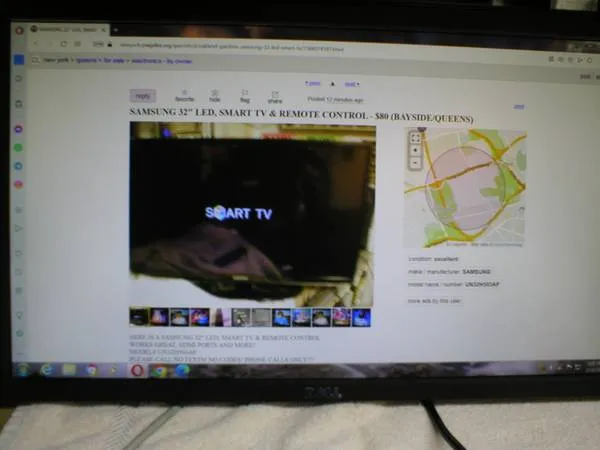The image size is (600, 450).
Task: Open the Windows Start menu
Action: tap(23, 370)
